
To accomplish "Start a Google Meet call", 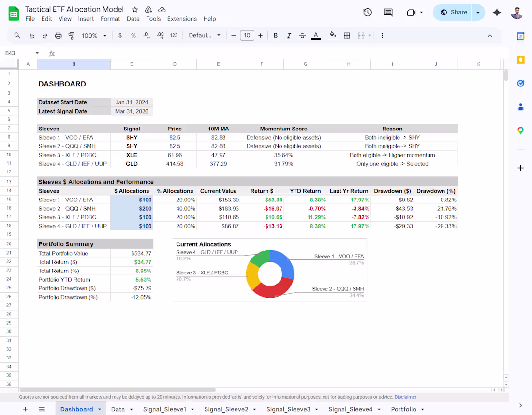I will click(412, 13).
